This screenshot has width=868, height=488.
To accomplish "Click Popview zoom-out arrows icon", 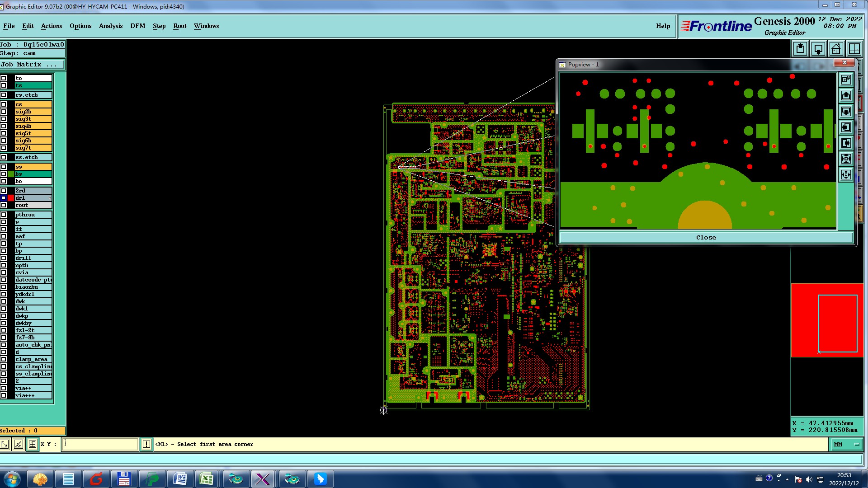I will [846, 174].
